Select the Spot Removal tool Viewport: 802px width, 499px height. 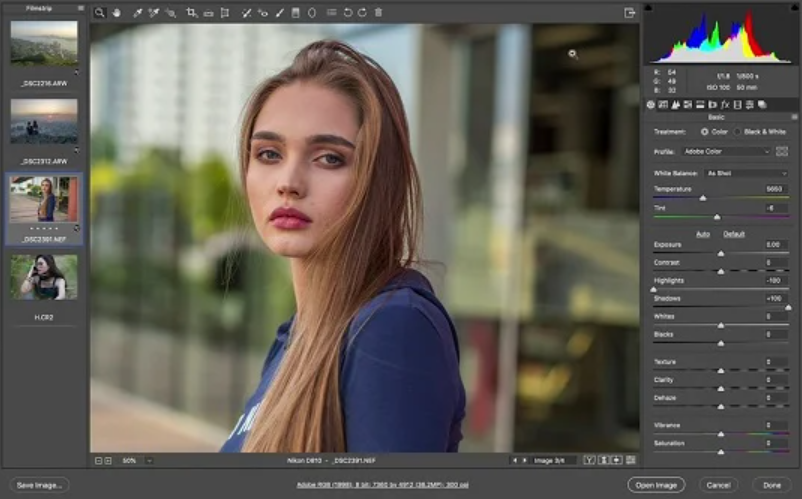(246, 13)
